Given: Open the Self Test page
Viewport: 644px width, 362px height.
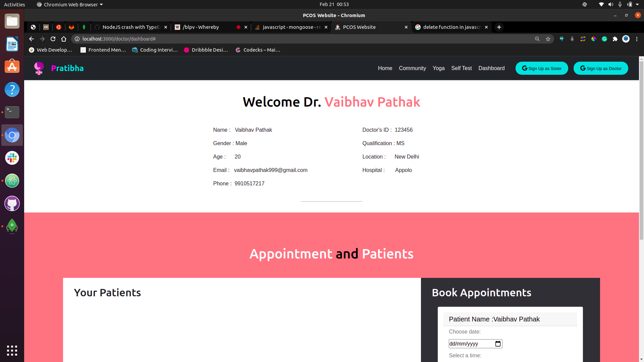Looking at the screenshot, I should 461,68.
